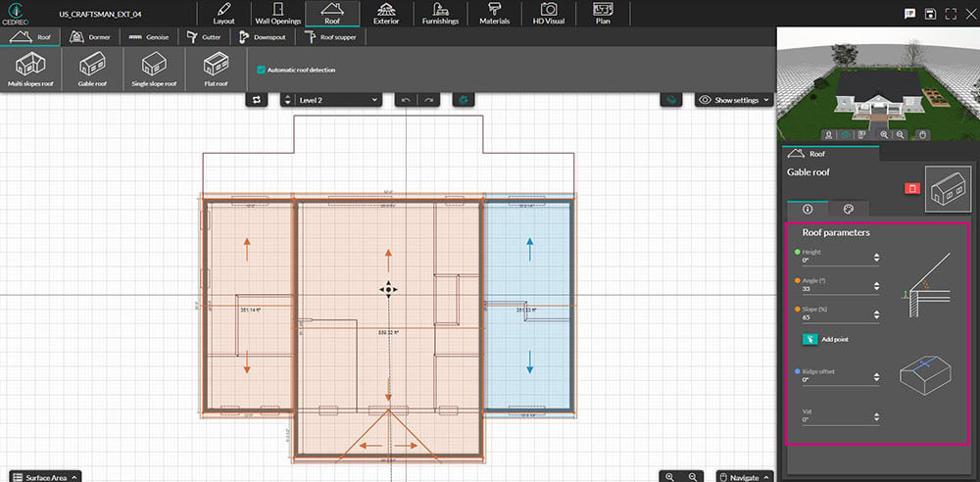Open the Navigate menu button

point(745,477)
